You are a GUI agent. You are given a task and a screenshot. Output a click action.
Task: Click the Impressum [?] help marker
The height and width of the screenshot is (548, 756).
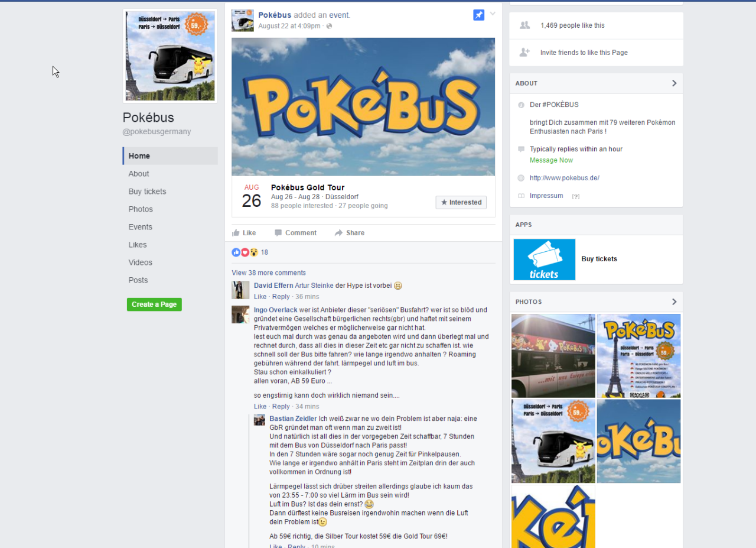576,196
